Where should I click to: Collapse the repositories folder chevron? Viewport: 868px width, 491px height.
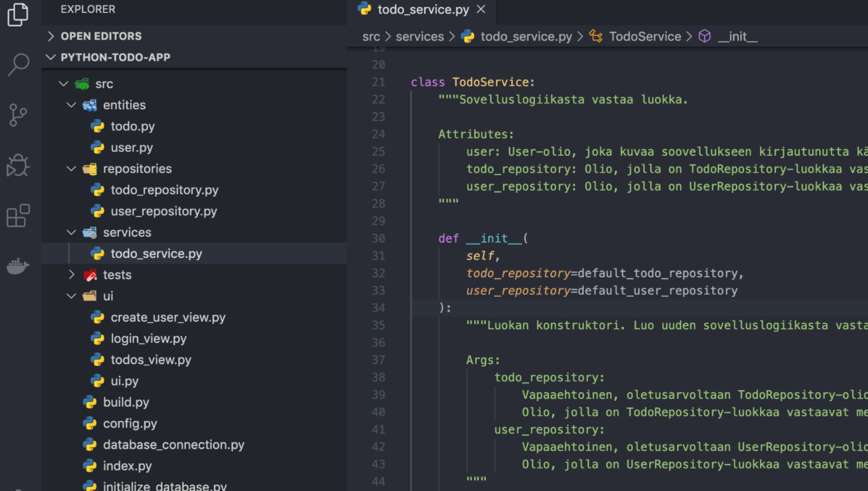(71, 169)
